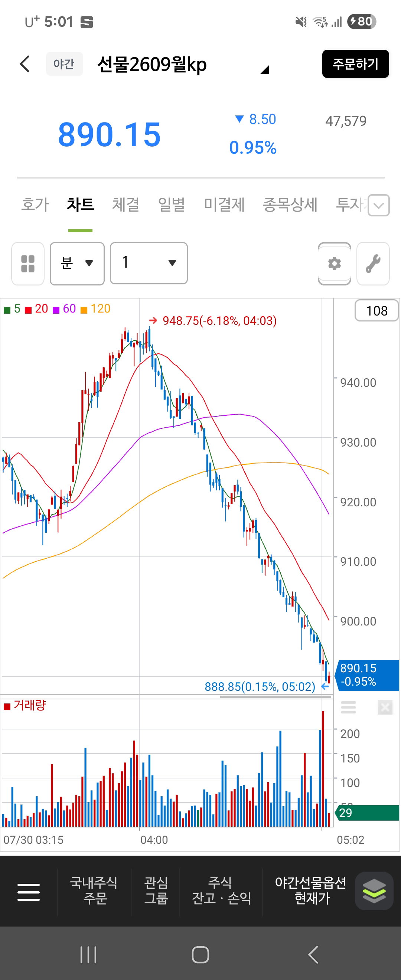Tap the back arrow at top left
This screenshot has height=980, width=401.
(25, 64)
